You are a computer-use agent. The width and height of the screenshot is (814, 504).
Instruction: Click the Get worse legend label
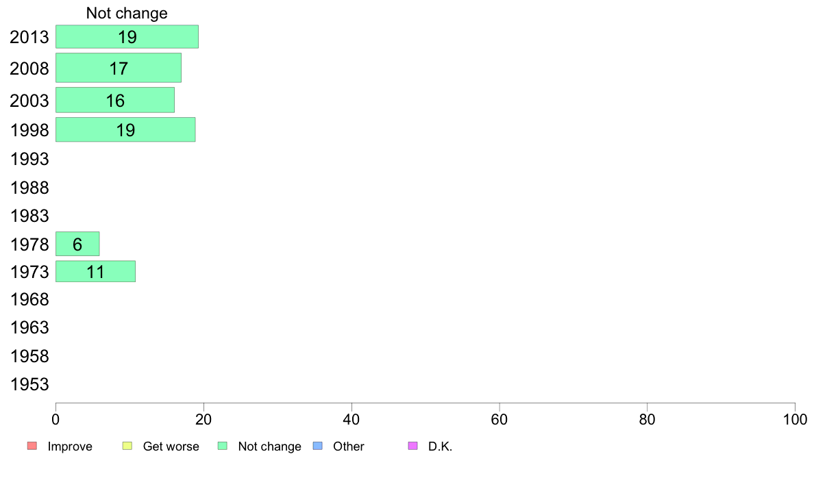pos(171,446)
